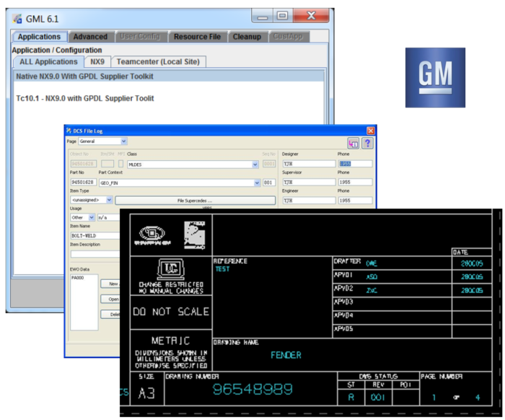Click the purple icon beside help button
Viewport: 505px width, 420px height.
[353, 143]
